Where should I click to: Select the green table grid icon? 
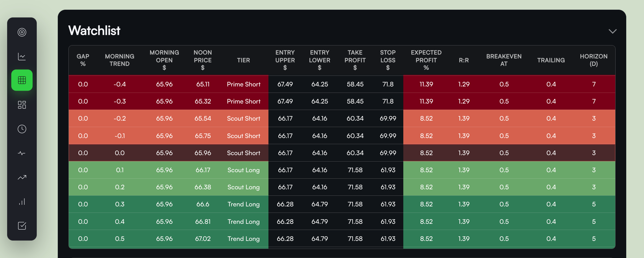[22, 80]
